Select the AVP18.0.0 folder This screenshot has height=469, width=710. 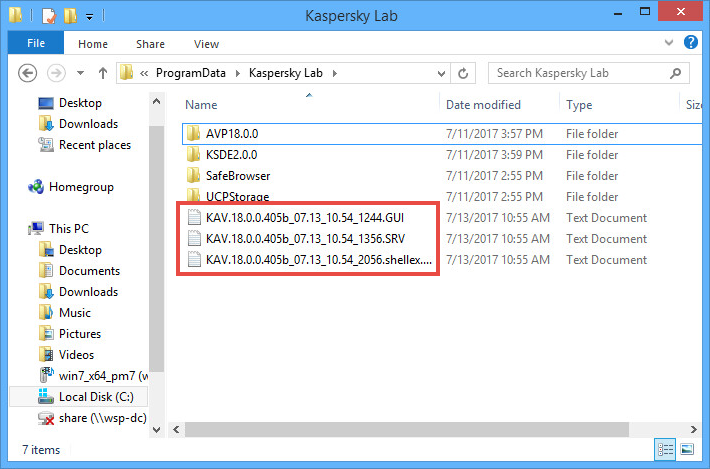click(441, 134)
